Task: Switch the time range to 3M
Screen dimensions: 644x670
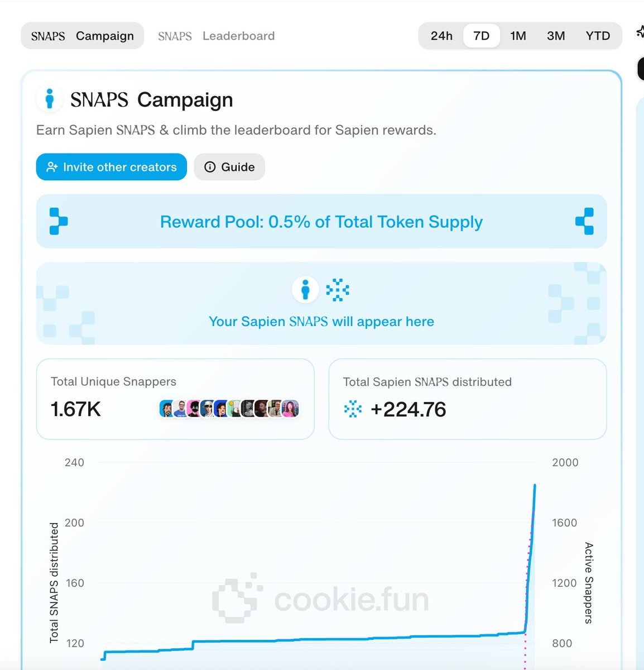Action: [556, 36]
